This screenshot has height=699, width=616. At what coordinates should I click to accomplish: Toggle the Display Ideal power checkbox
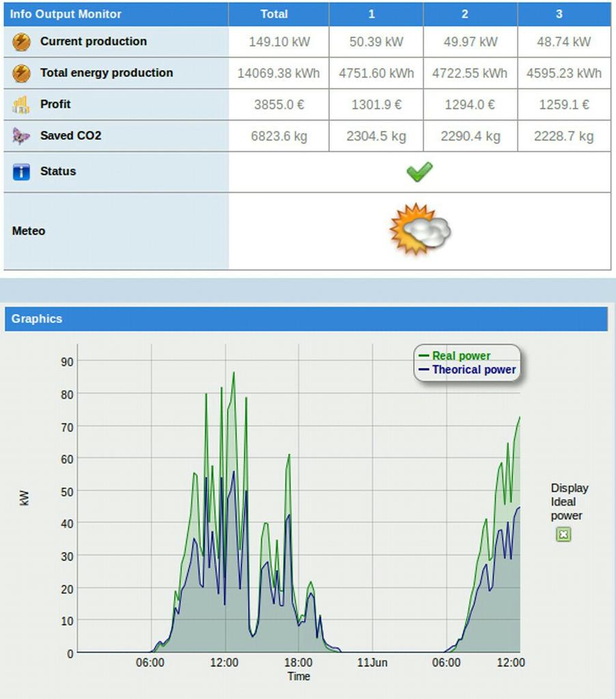[563, 534]
